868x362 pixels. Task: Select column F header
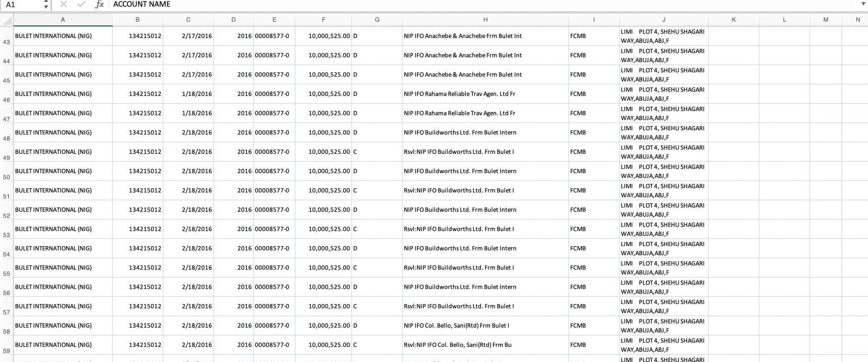[323, 20]
